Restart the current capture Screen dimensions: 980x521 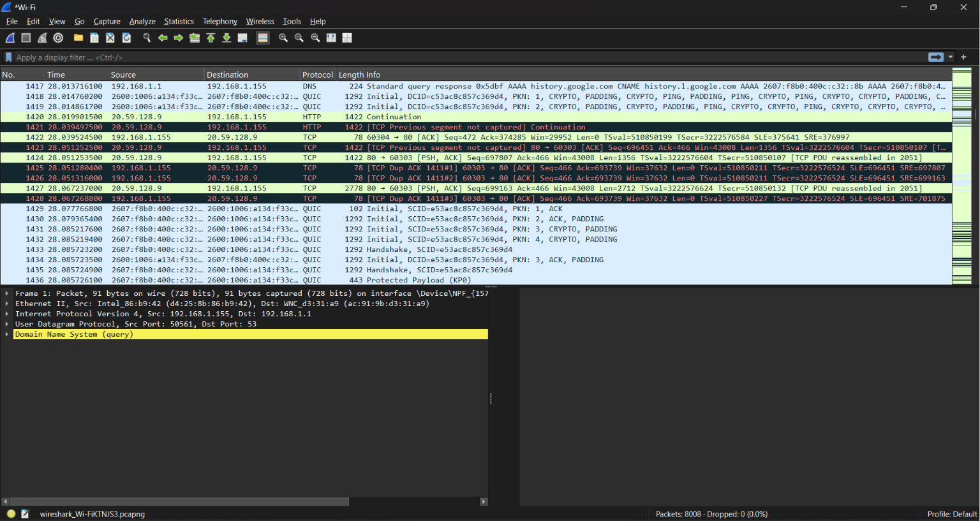[x=42, y=38]
